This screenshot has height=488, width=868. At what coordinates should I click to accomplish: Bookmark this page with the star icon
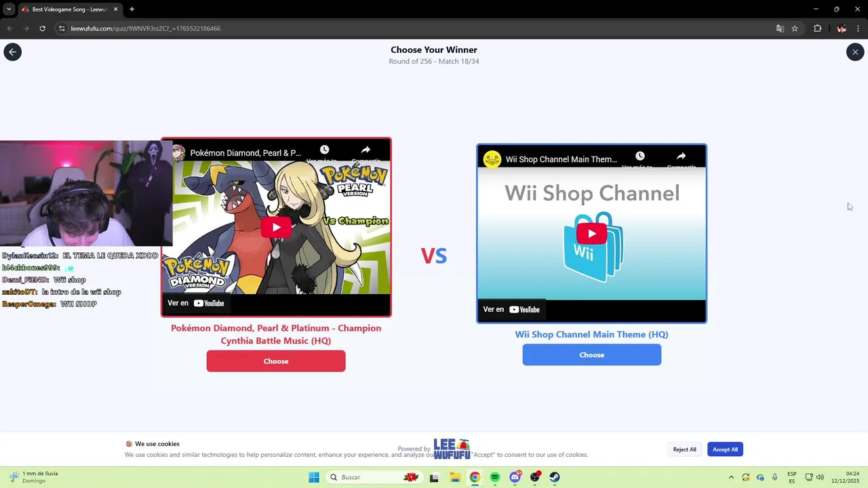click(x=795, y=28)
